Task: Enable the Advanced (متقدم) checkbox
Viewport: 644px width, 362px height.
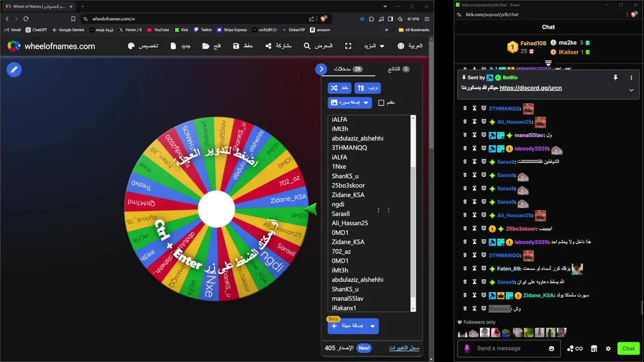Action: click(381, 103)
